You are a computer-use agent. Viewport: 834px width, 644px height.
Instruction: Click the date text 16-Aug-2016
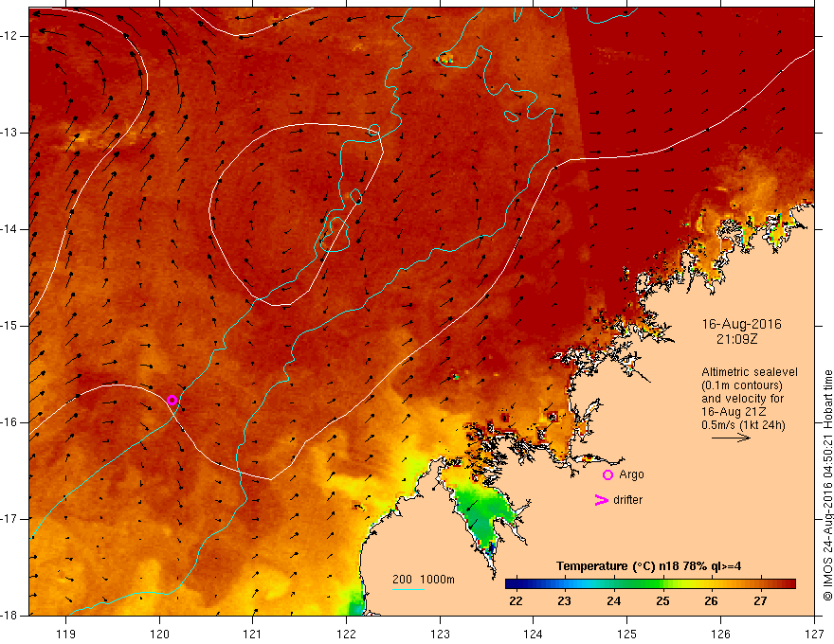741,324
